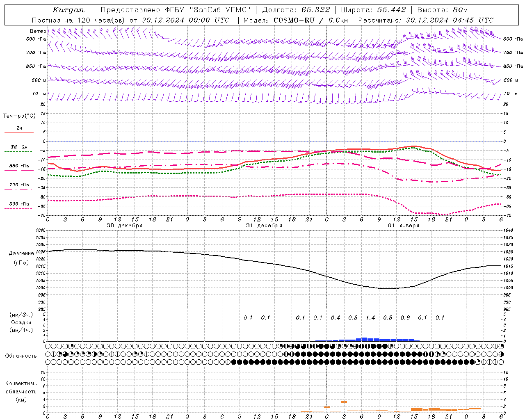Click the 'Широта: 55.442' latitude field

coord(374,10)
